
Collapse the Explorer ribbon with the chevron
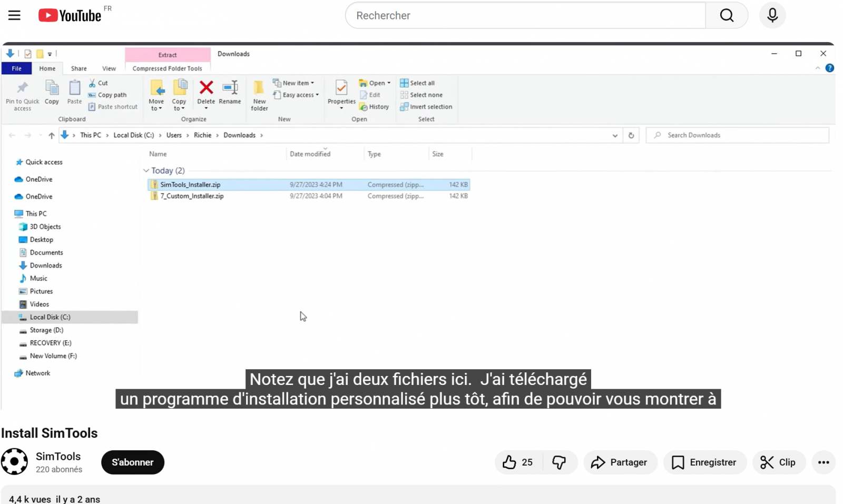click(x=818, y=68)
